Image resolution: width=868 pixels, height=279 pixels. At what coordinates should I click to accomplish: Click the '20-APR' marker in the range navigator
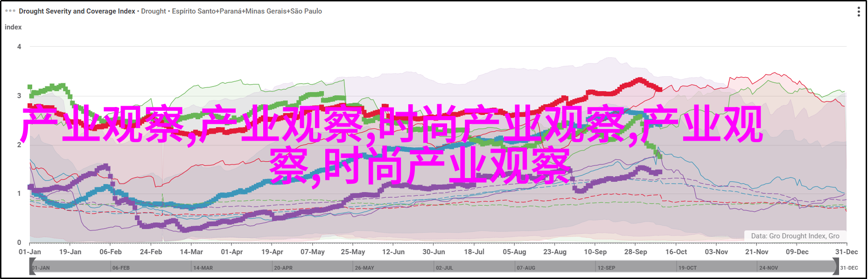click(283, 268)
